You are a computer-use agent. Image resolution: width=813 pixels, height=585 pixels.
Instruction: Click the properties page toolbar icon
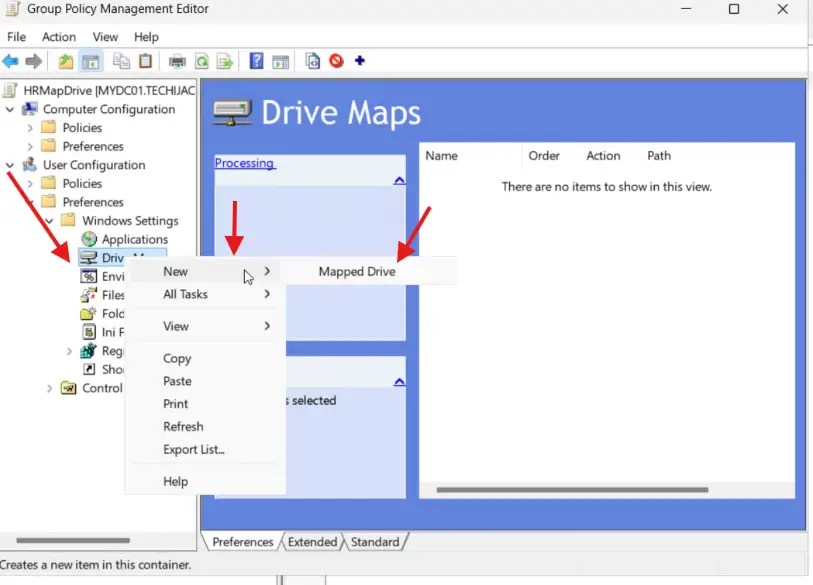[313, 61]
